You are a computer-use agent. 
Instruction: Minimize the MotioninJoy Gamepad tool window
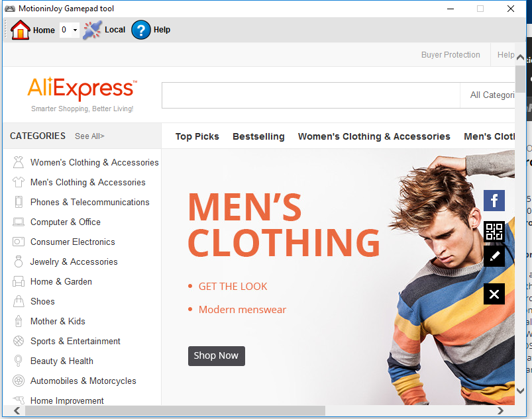[x=451, y=9]
